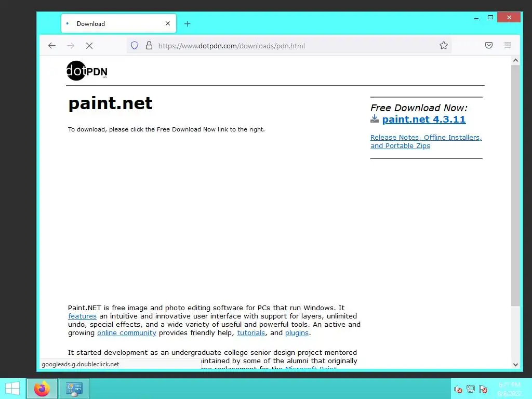Go back with the browser back arrow
The height and width of the screenshot is (399, 532).
point(51,46)
